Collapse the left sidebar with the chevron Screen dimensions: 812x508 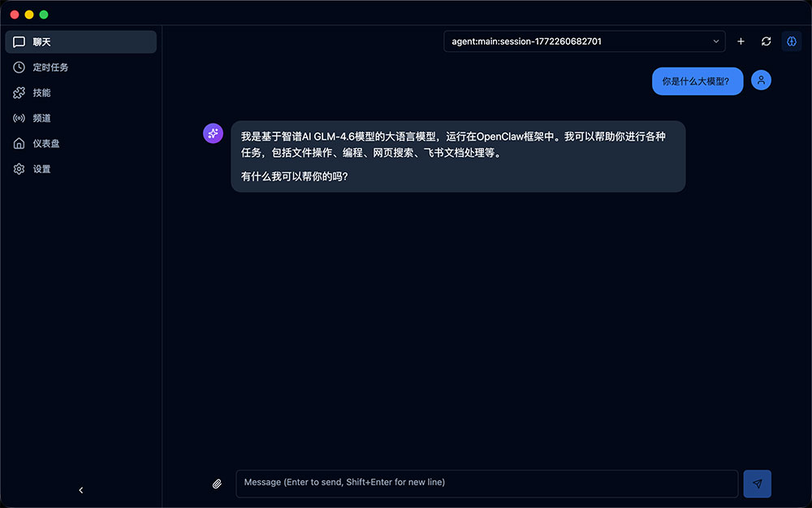(x=80, y=490)
